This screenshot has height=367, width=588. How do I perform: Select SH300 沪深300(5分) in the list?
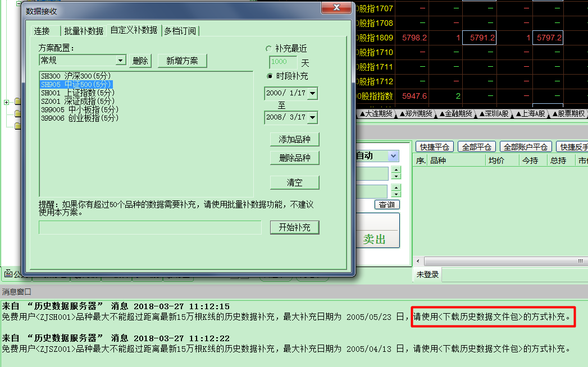click(76, 76)
